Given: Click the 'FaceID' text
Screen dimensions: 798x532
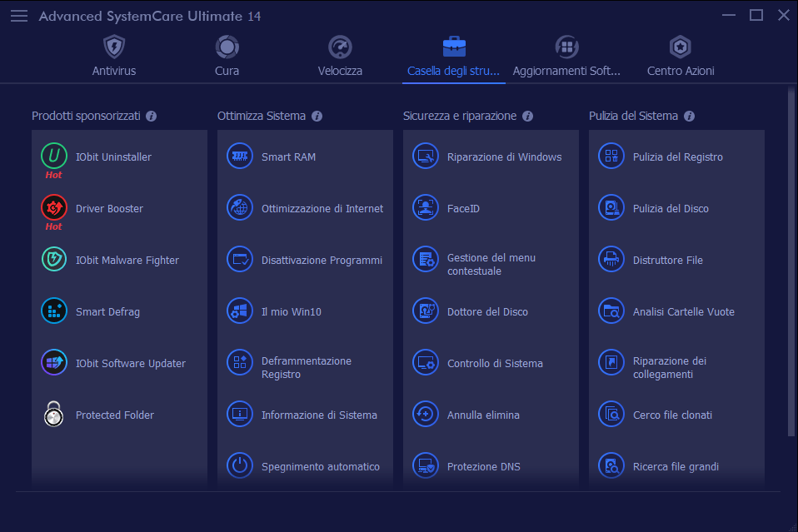Looking at the screenshot, I should tap(464, 208).
